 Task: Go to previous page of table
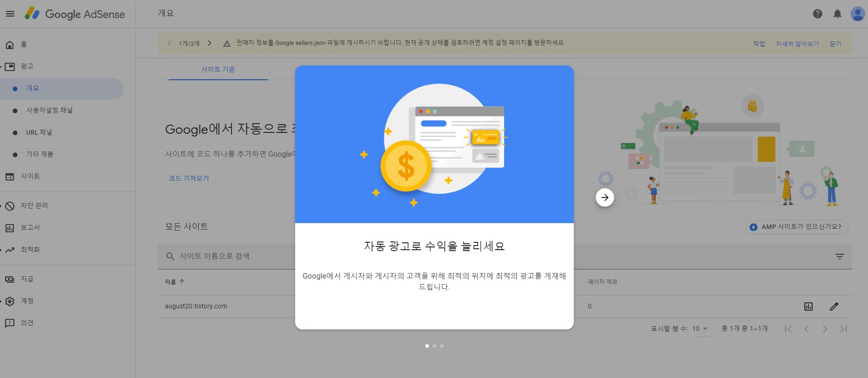(x=807, y=329)
